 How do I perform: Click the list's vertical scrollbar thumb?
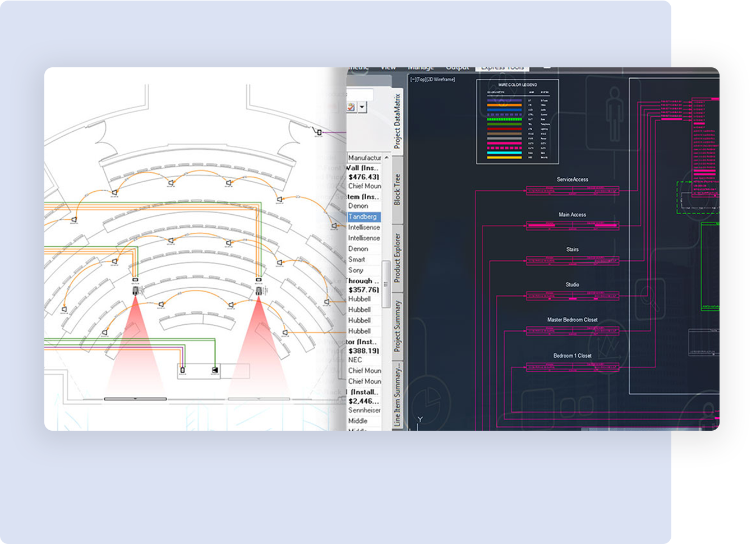[386, 284]
